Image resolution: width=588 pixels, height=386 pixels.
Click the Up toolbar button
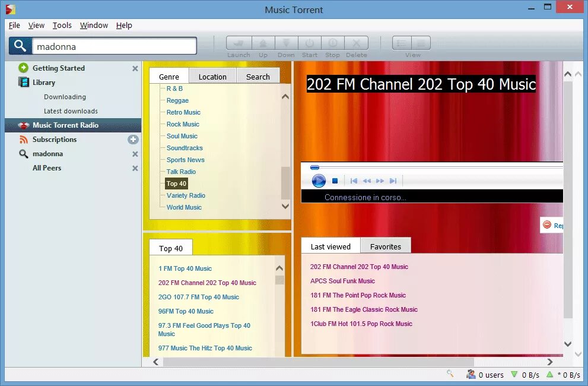click(x=263, y=43)
